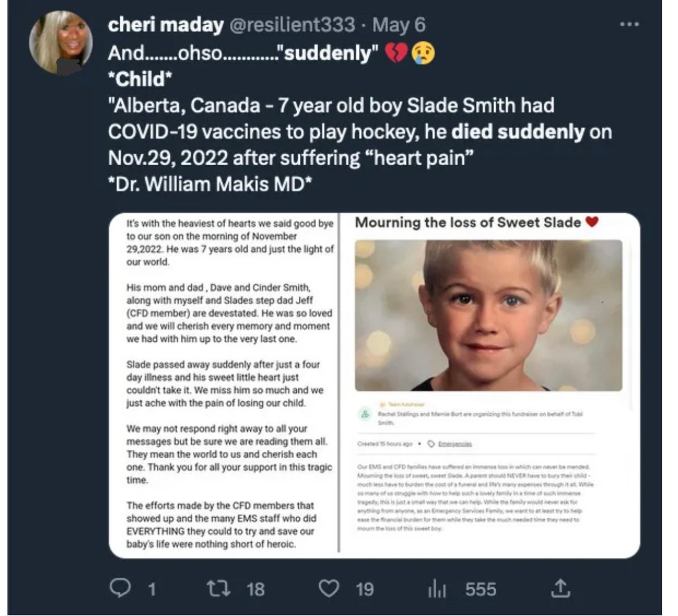Click the Emergencies category link in image
Viewport: 678px width, 616px height.
point(454,444)
